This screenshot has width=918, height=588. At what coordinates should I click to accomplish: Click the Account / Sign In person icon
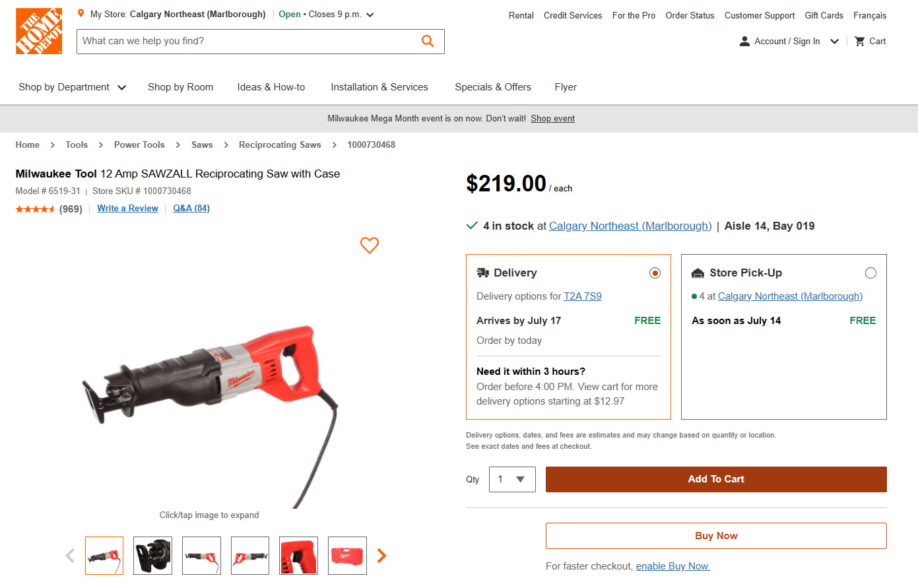[x=744, y=41]
